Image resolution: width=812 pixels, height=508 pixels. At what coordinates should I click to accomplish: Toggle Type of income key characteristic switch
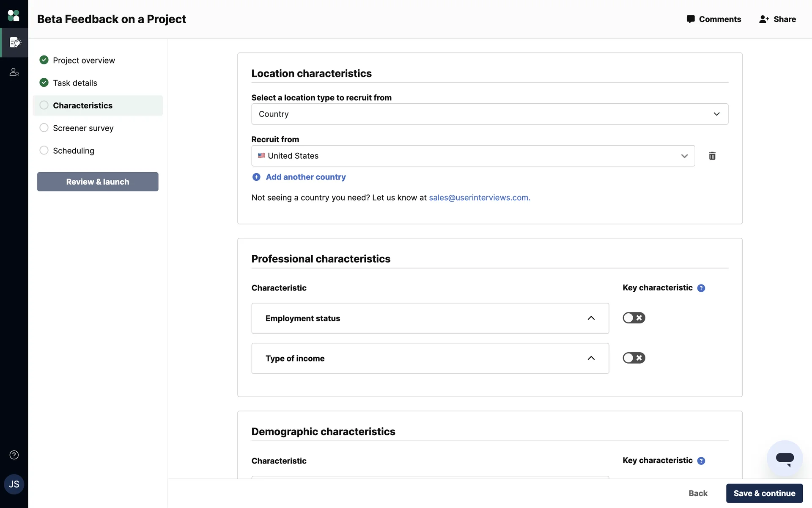634,358
